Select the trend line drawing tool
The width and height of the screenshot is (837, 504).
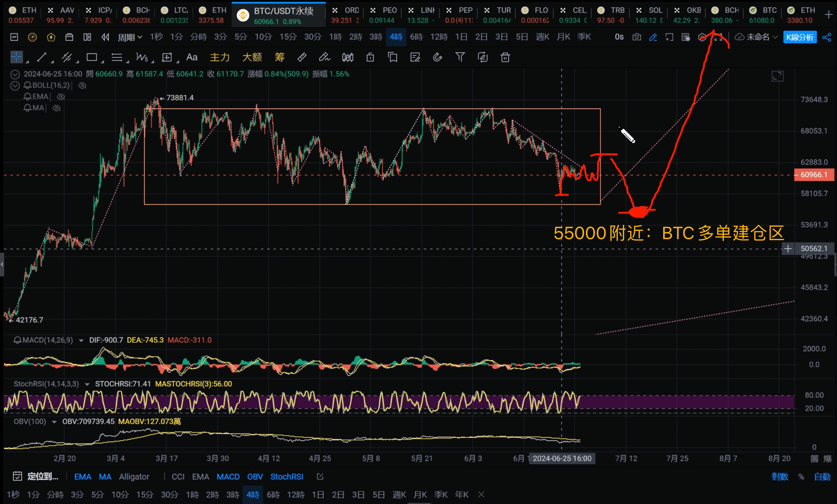point(42,57)
